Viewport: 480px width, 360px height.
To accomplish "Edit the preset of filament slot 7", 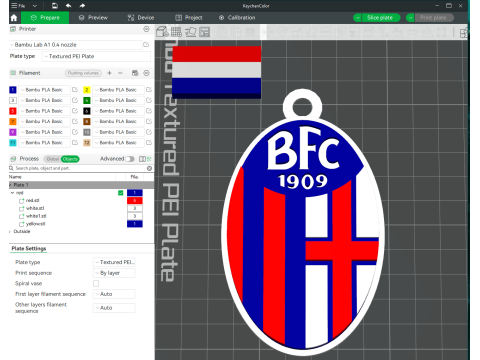I will click(75, 121).
